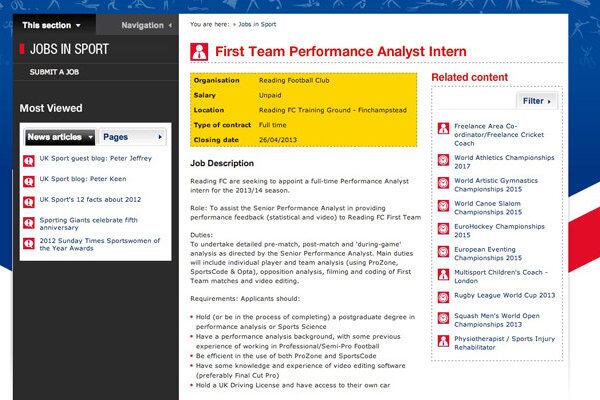Click the Job Description heading

click(x=222, y=163)
